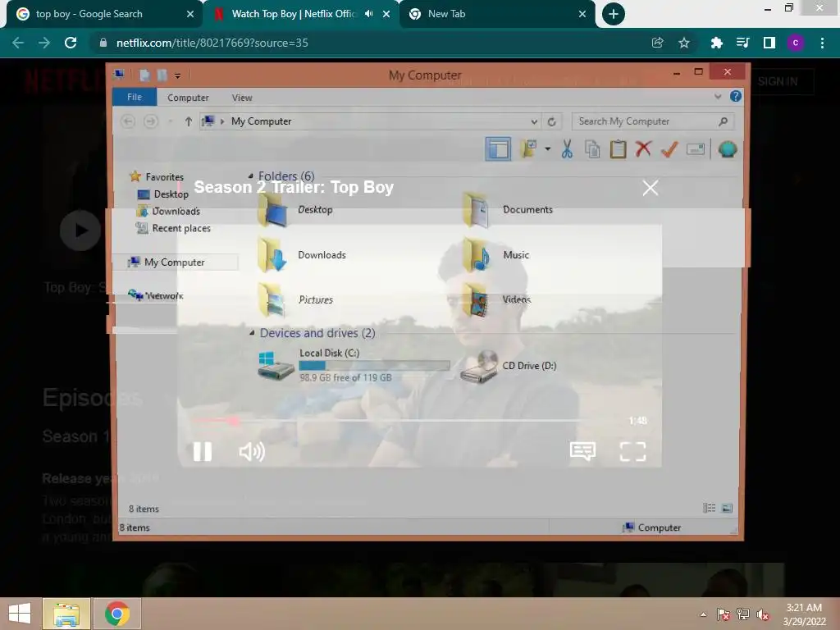
Task: Close the Season 2 Trailer overlay
Action: [x=651, y=188]
